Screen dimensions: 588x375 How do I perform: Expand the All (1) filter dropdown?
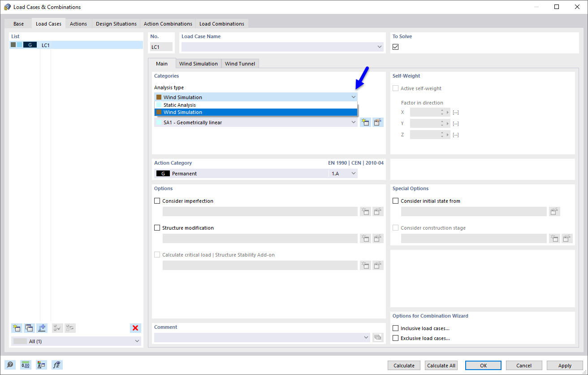137,341
